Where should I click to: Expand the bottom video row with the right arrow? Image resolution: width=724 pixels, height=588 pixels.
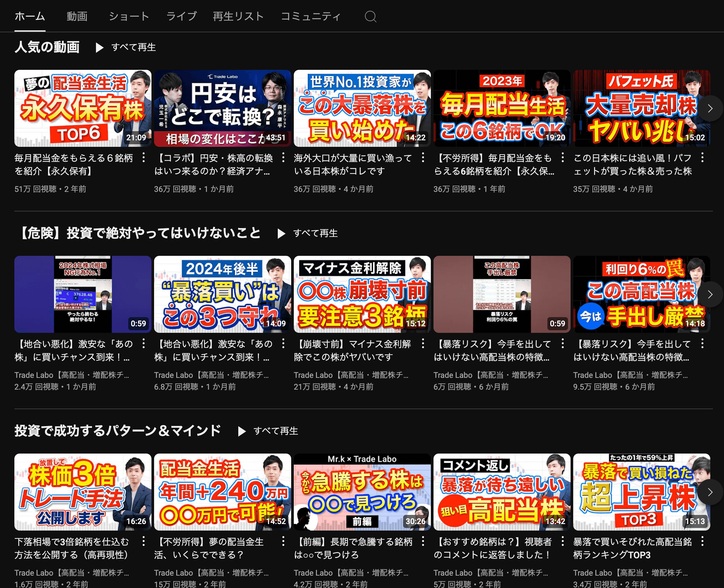click(710, 492)
